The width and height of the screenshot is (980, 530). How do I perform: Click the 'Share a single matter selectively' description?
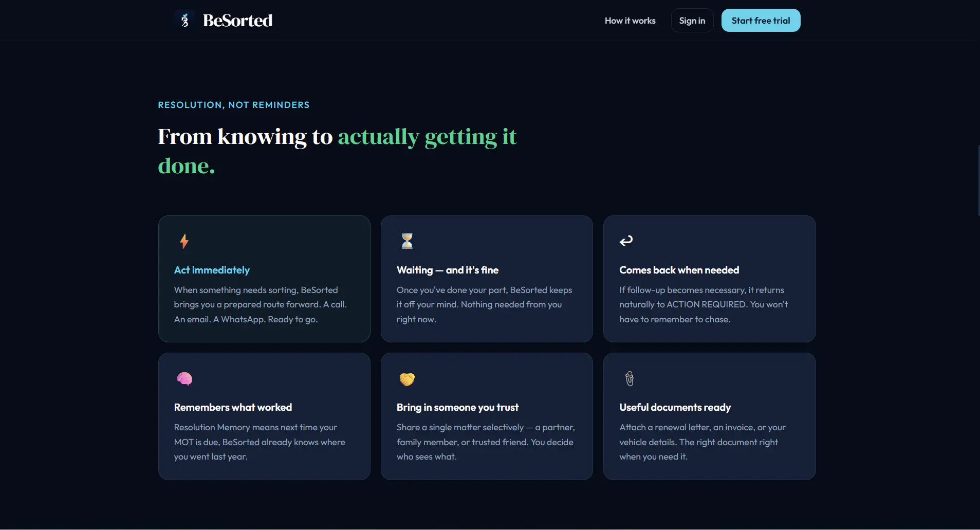coord(486,442)
